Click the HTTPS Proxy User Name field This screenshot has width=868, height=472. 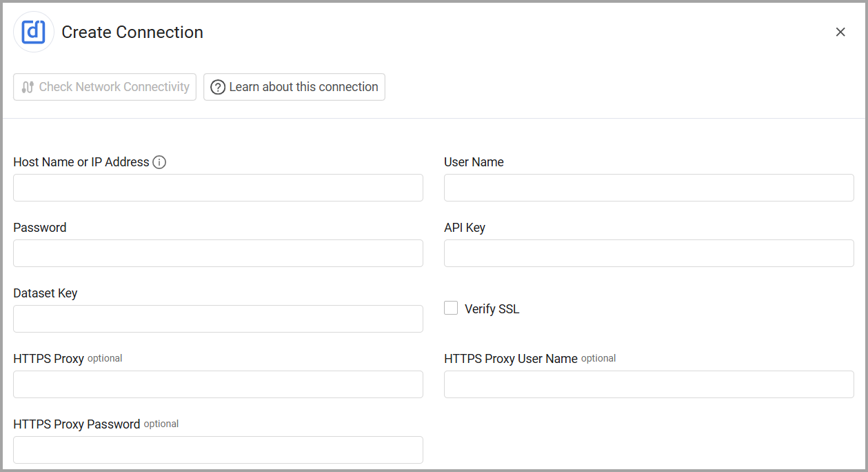point(649,384)
